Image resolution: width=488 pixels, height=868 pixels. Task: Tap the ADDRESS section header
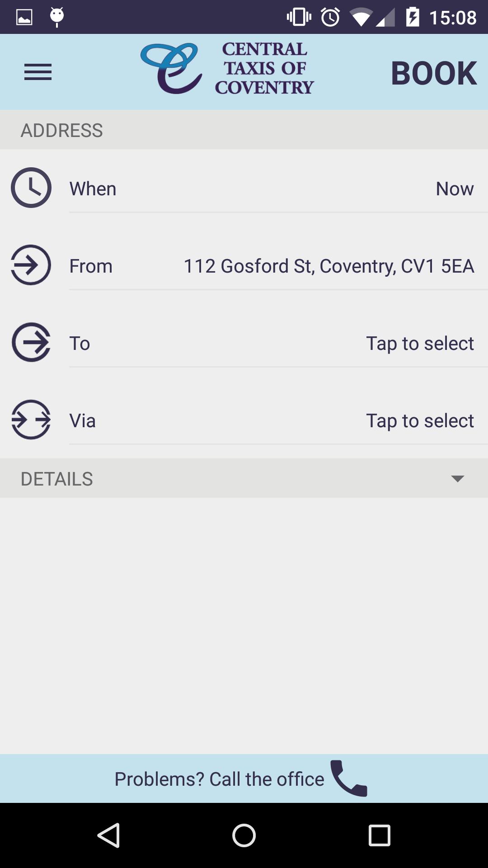[62, 131]
